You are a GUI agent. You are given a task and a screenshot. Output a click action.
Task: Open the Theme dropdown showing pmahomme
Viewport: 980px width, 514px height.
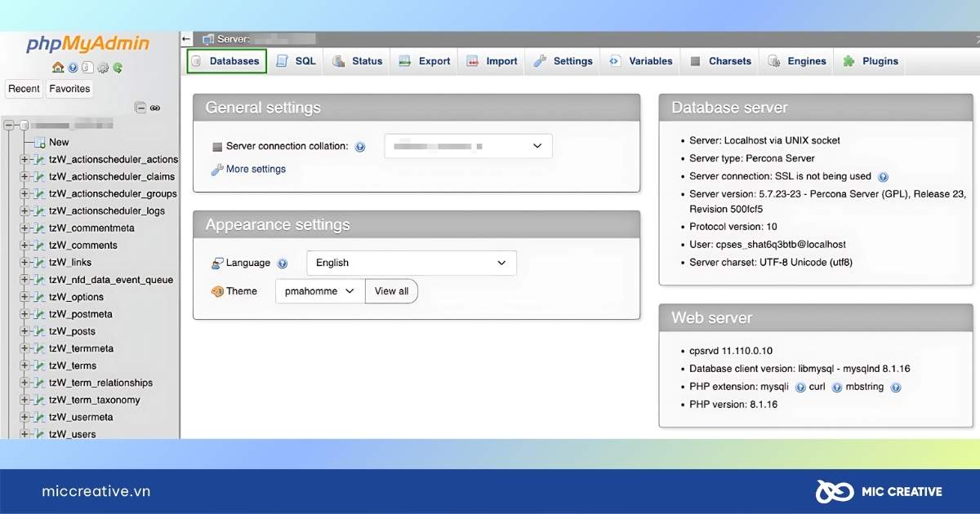point(319,291)
